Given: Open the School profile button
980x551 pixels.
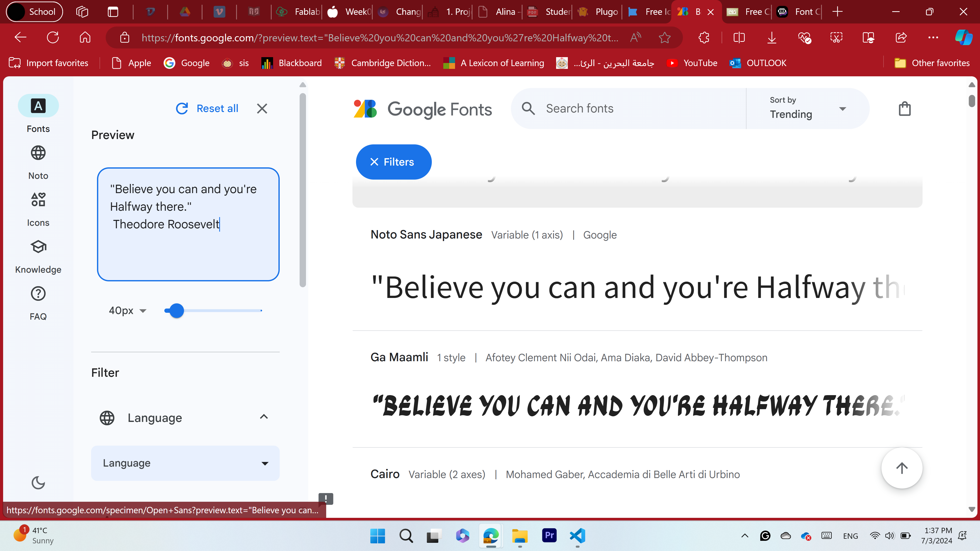Looking at the screenshot, I should (35, 12).
